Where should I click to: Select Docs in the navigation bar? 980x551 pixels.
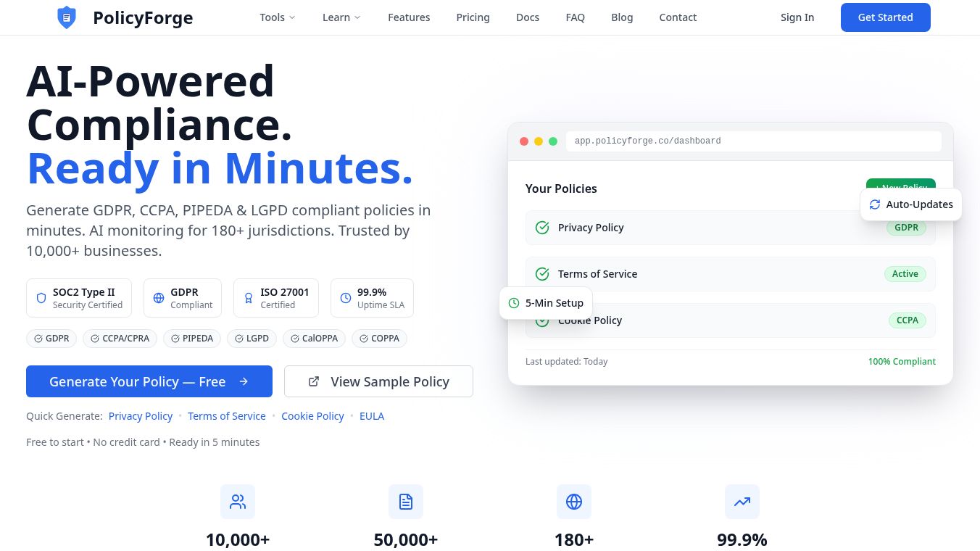(528, 17)
